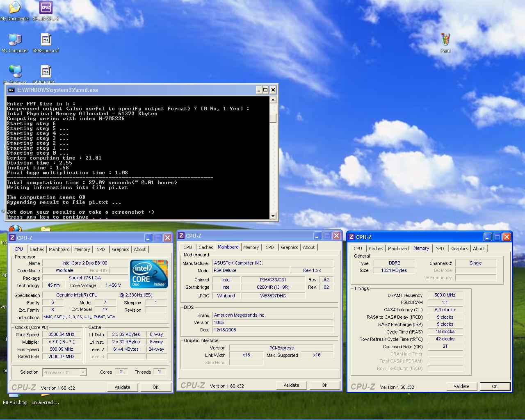Open the Paint desktop shortcut
525x420 pixels.
[x=445, y=43]
